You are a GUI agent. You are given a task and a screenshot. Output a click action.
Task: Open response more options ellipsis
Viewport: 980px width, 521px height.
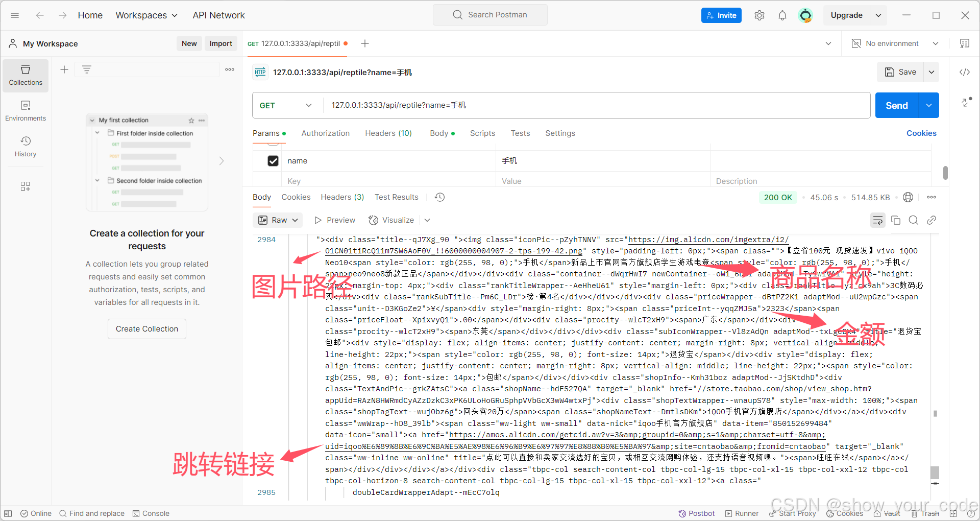click(x=932, y=197)
